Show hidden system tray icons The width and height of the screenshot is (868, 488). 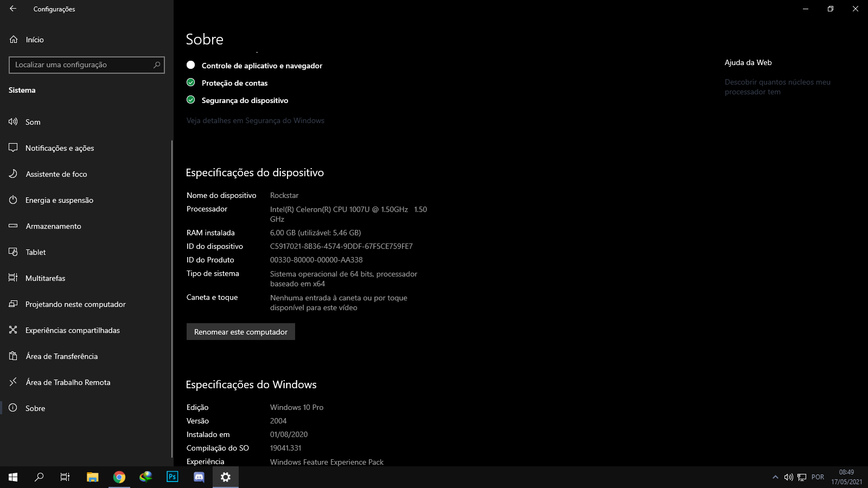pyautogui.click(x=775, y=477)
